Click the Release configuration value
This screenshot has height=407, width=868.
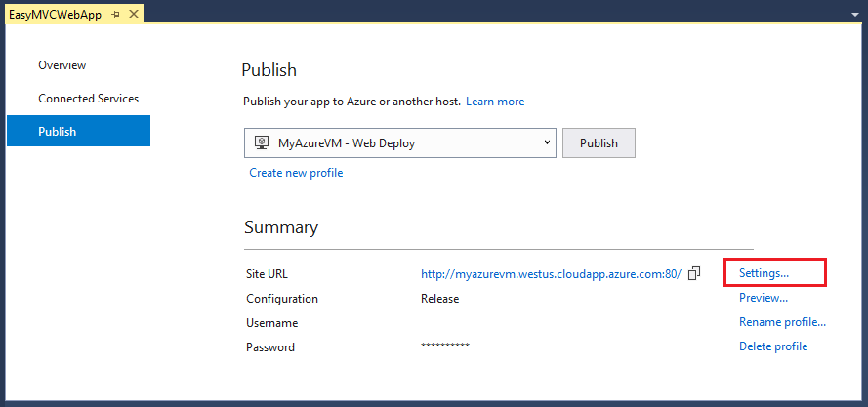click(440, 299)
